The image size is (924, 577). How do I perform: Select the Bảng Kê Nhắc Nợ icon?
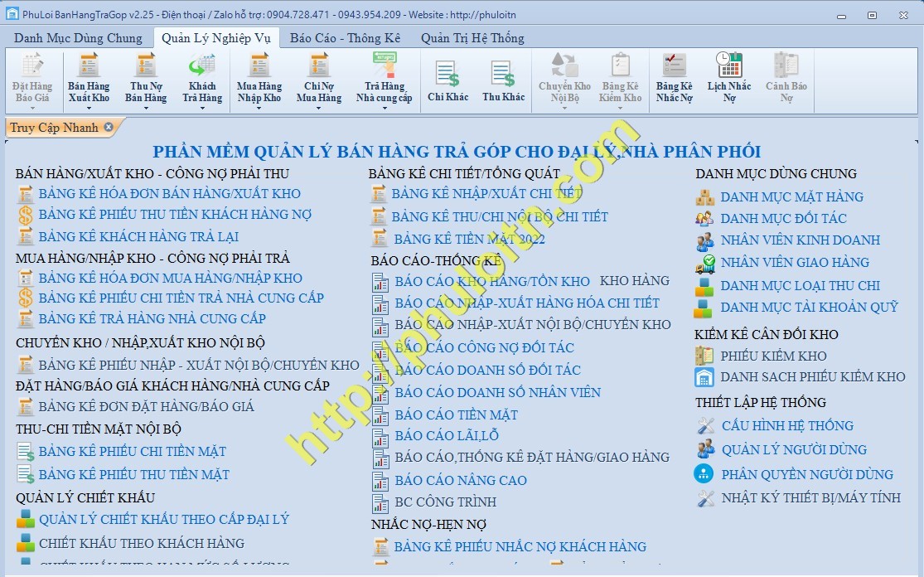(673, 80)
